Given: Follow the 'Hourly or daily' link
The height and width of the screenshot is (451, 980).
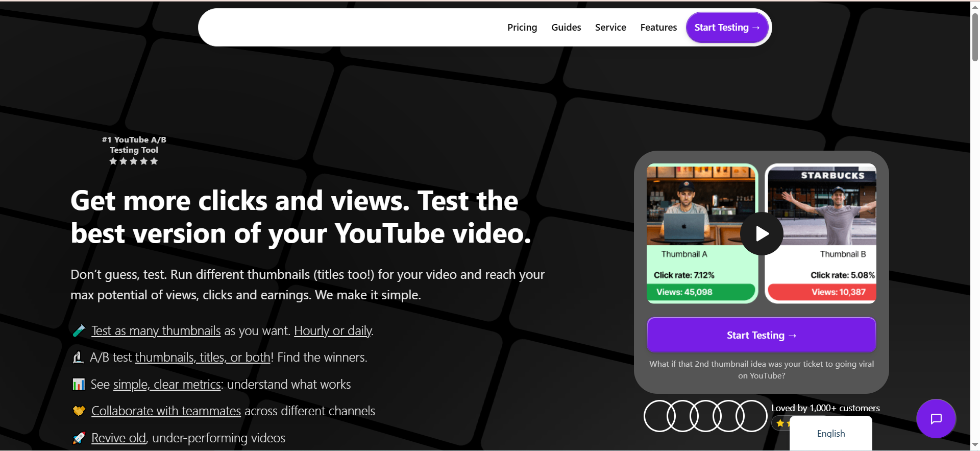Looking at the screenshot, I should point(333,331).
